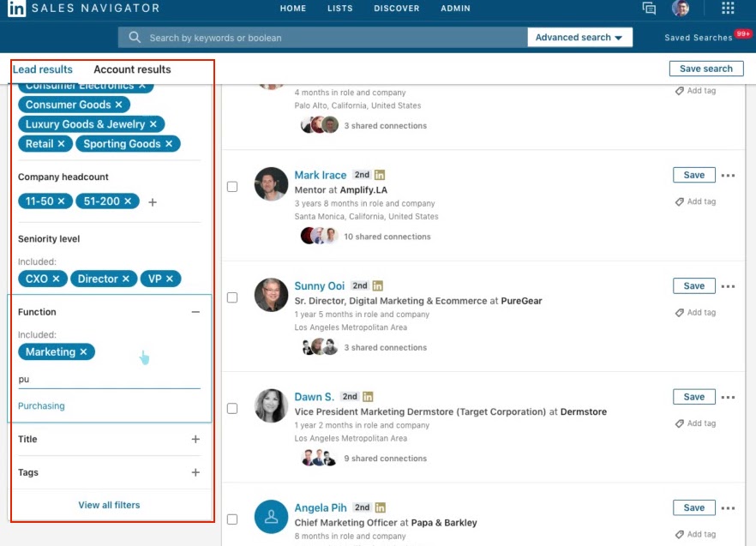756x546 pixels.
Task: Remove the Marketing function filter chip
Action: point(83,351)
